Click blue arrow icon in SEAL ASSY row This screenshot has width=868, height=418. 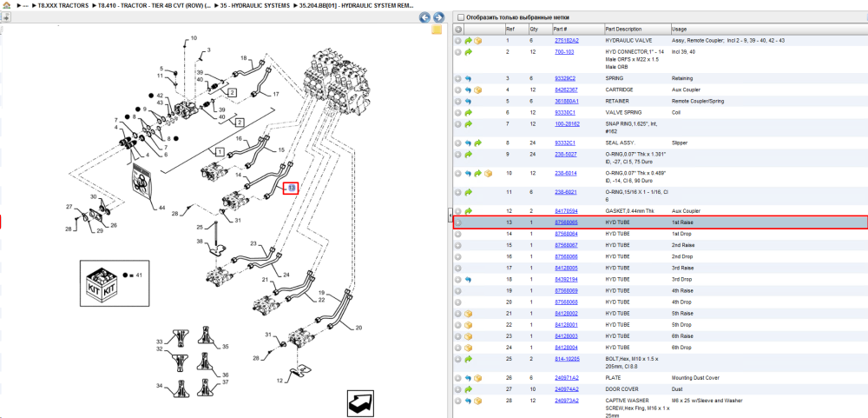(468, 143)
